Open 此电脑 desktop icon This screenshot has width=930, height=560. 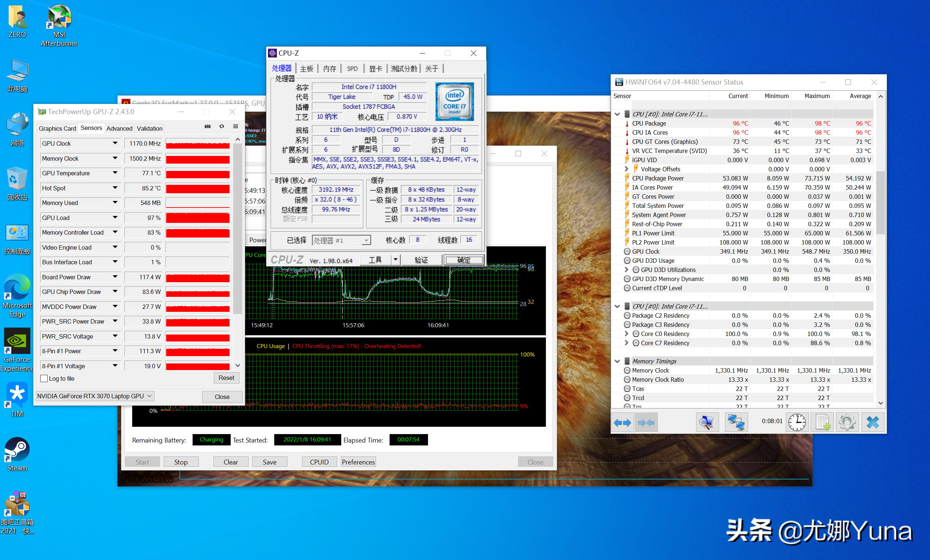17,75
